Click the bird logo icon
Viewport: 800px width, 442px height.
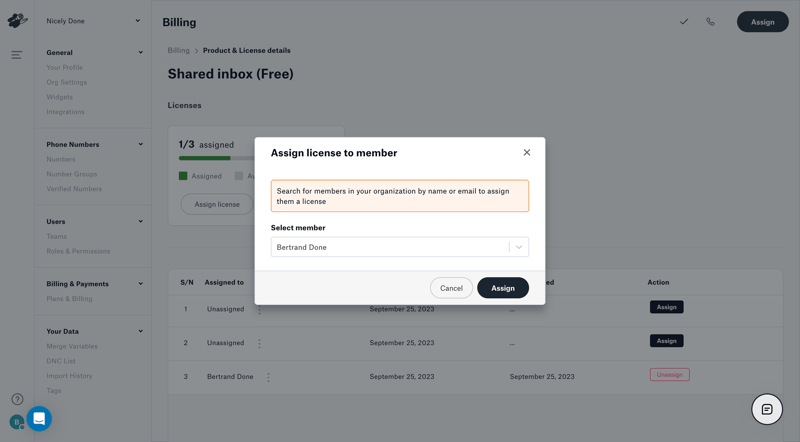point(17,21)
